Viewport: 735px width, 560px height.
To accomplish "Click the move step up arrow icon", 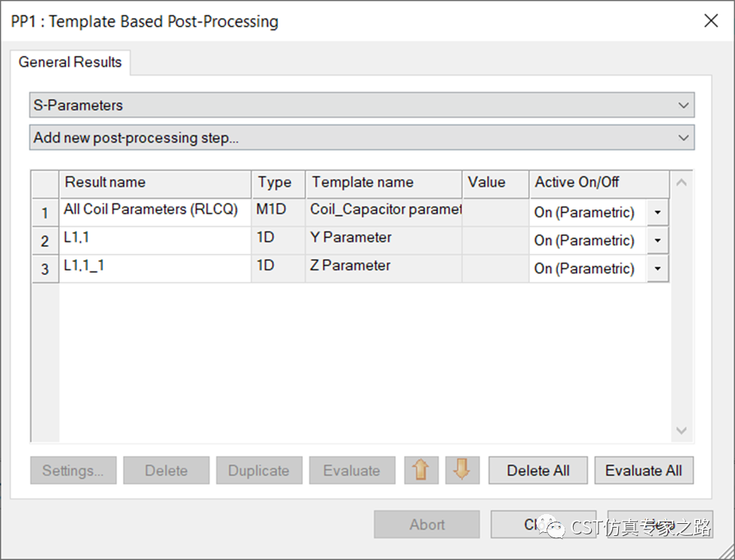I will click(421, 470).
